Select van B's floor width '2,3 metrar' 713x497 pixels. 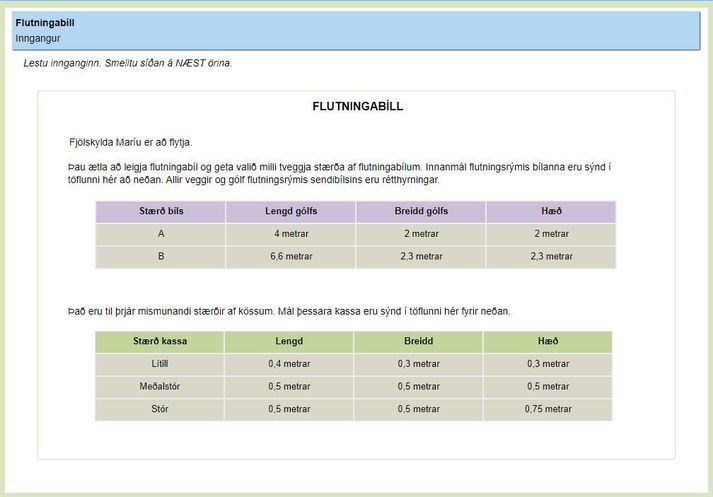point(421,256)
